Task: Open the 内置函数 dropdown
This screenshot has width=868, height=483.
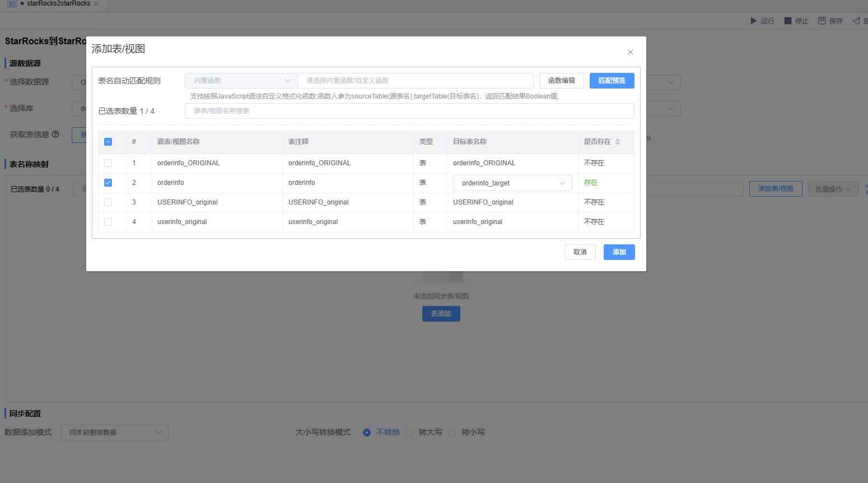Action: click(x=241, y=81)
